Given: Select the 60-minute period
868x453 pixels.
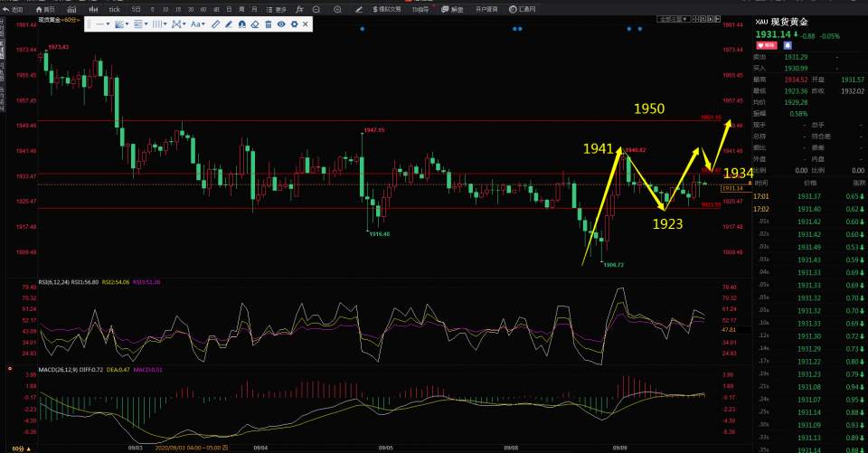Looking at the screenshot, I should (203, 9).
